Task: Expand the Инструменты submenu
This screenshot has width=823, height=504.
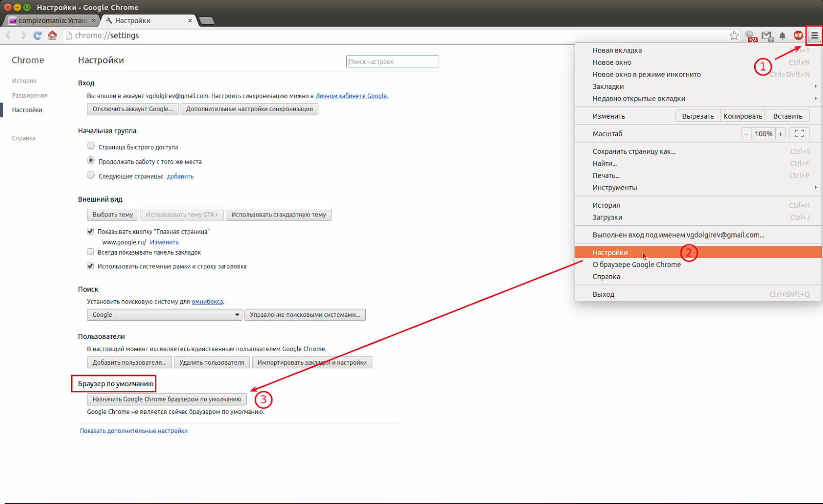Action: pyautogui.click(x=698, y=188)
